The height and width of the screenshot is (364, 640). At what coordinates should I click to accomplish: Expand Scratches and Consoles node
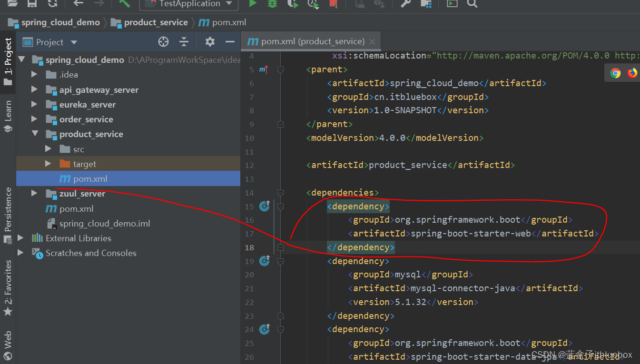pos(21,253)
